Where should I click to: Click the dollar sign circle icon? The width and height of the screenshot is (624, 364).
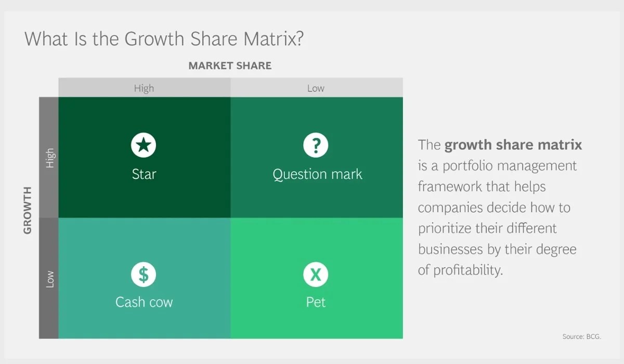coord(144,274)
